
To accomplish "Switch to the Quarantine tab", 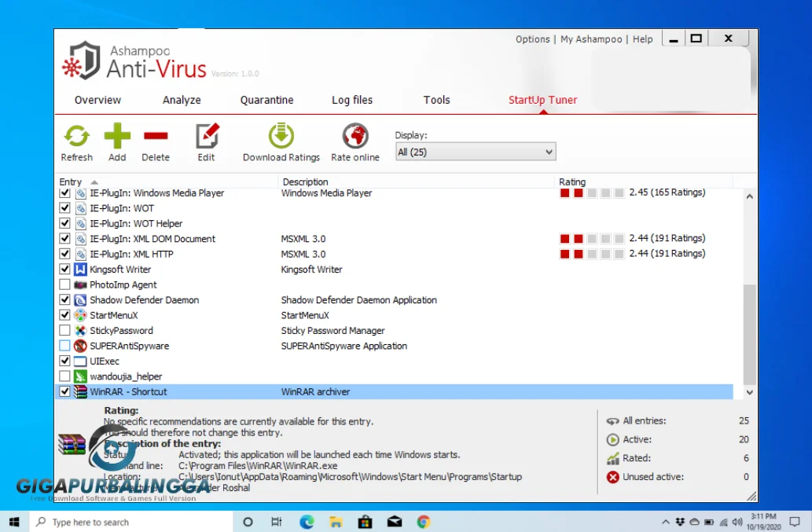I will pos(266,100).
